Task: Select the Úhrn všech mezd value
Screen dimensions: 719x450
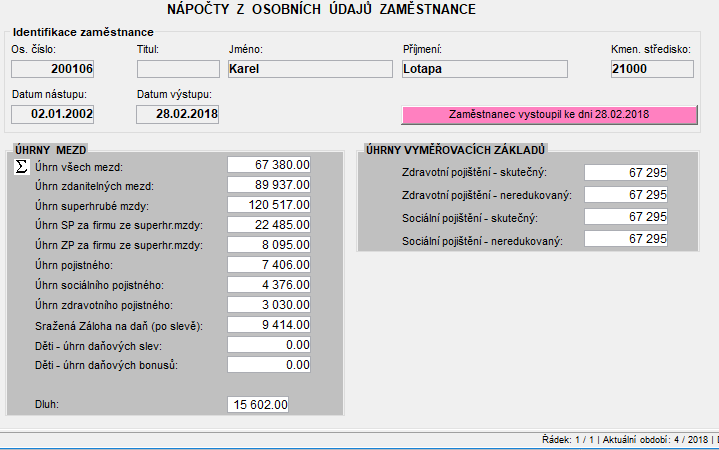Action: [x=269, y=165]
